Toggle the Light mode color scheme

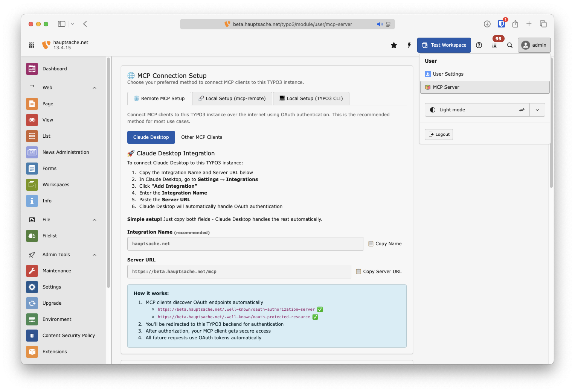pos(477,110)
